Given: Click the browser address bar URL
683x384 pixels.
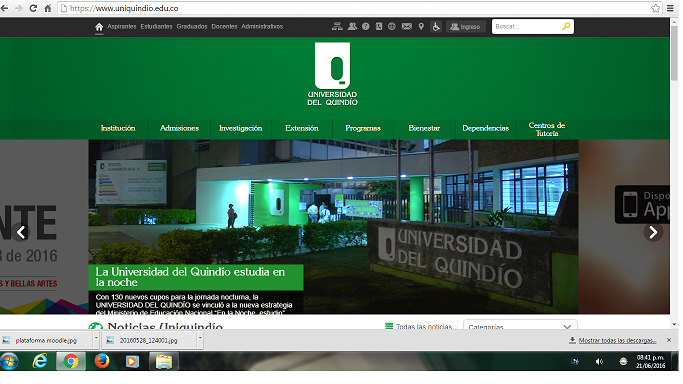Looking at the screenshot, I should point(124,8).
